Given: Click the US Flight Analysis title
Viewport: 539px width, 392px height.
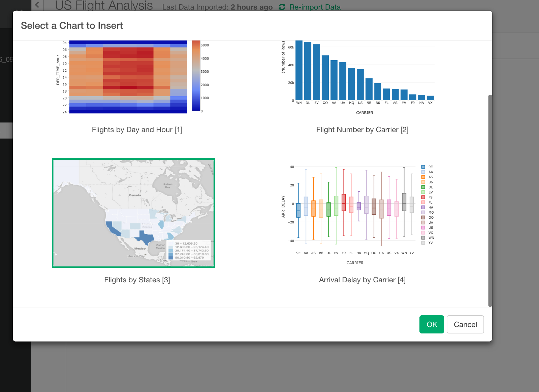Looking at the screenshot, I should (x=104, y=5).
